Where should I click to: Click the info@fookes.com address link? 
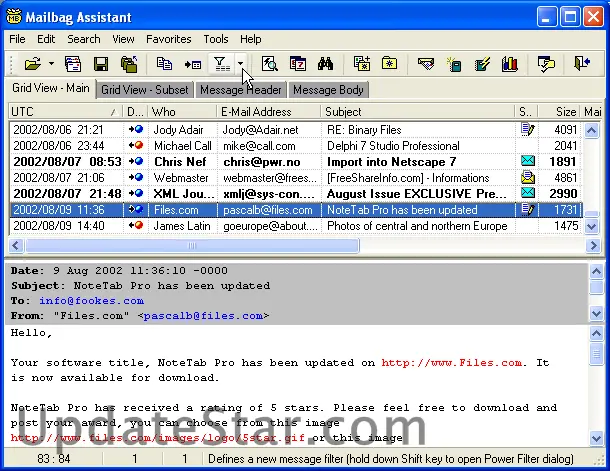91,301
